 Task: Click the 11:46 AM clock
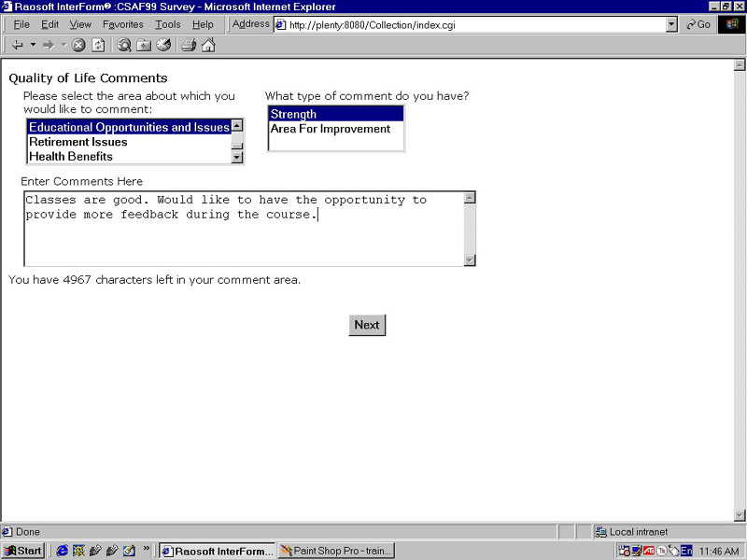(x=719, y=552)
